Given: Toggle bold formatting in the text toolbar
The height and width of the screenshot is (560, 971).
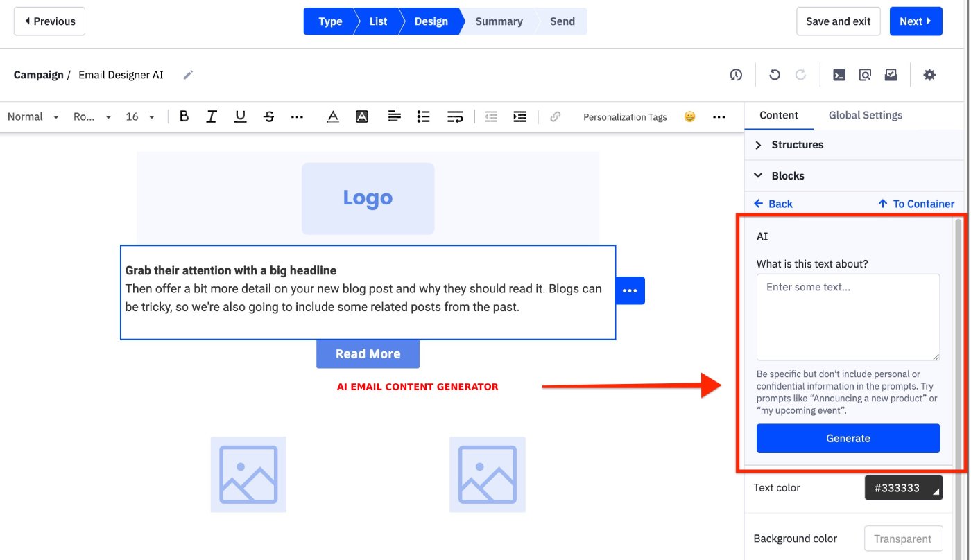Looking at the screenshot, I should [184, 116].
